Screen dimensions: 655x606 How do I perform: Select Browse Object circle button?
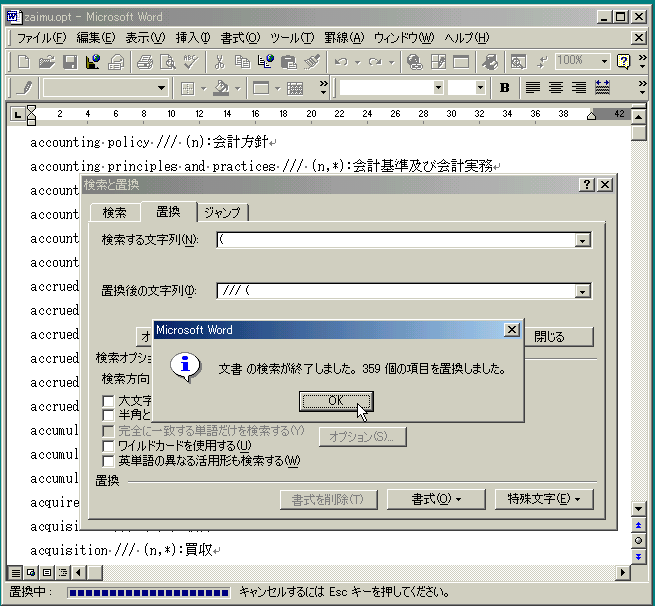638,541
